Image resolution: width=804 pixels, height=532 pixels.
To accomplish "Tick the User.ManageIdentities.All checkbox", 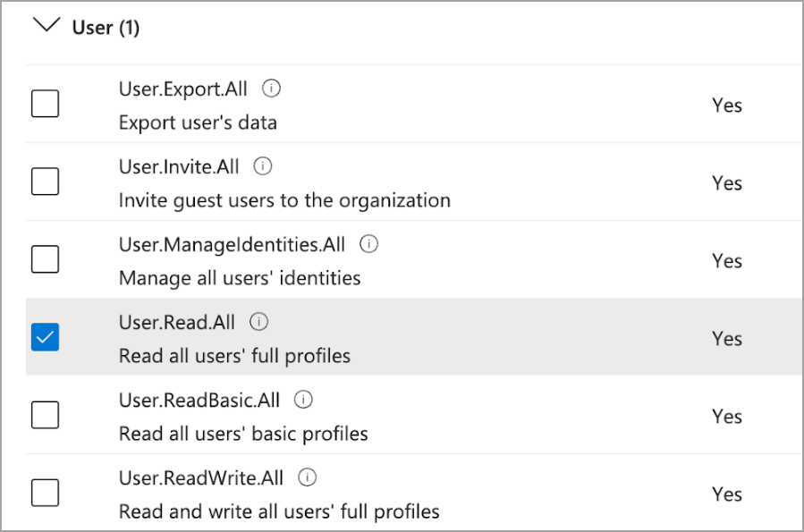I will click(x=45, y=260).
